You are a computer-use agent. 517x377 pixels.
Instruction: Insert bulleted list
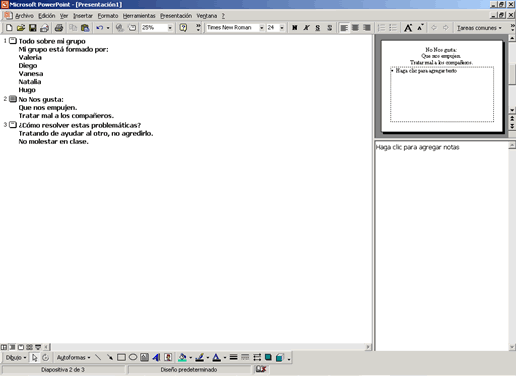click(393, 28)
